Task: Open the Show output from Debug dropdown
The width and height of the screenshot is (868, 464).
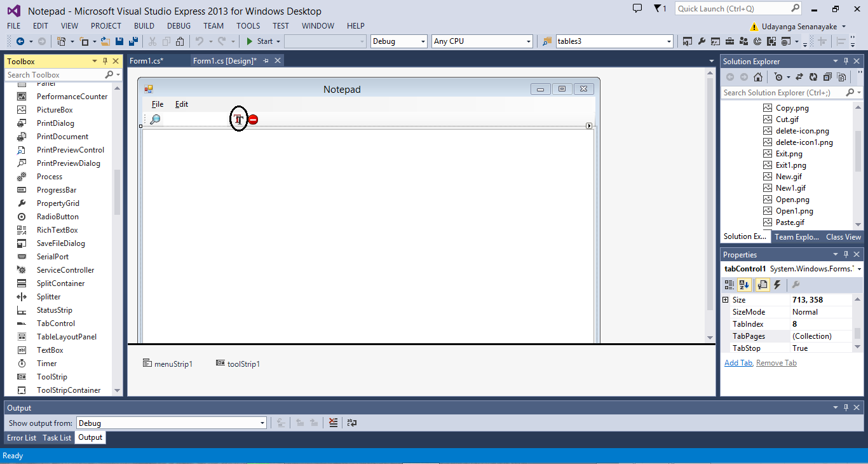Action: [x=262, y=423]
